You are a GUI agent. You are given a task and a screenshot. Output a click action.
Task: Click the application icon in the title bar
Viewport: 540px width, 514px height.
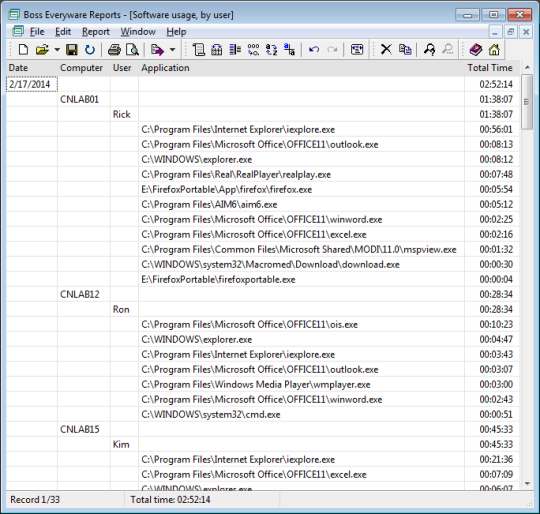click(14, 15)
